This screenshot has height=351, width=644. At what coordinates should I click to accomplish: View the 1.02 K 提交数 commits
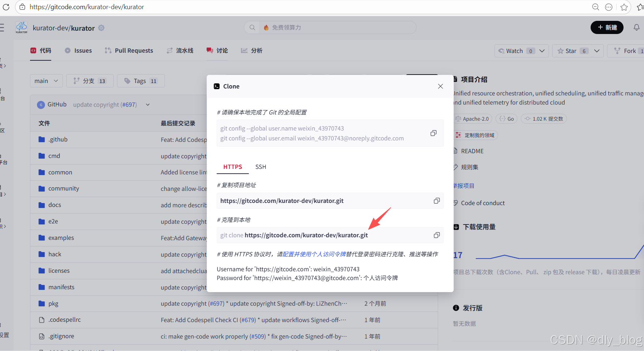pyautogui.click(x=544, y=119)
